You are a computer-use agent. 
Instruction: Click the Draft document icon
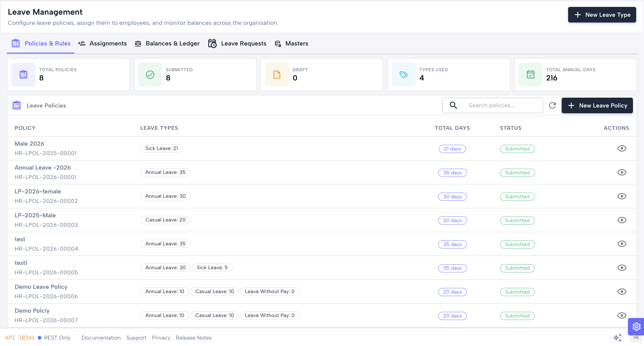pos(277,75)
